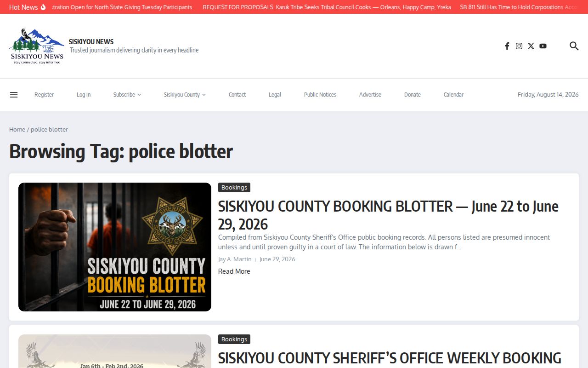The image size is (588, 368).
Task: Expand the Siskiyou County dropdown menu
Action: coord(185,95)
